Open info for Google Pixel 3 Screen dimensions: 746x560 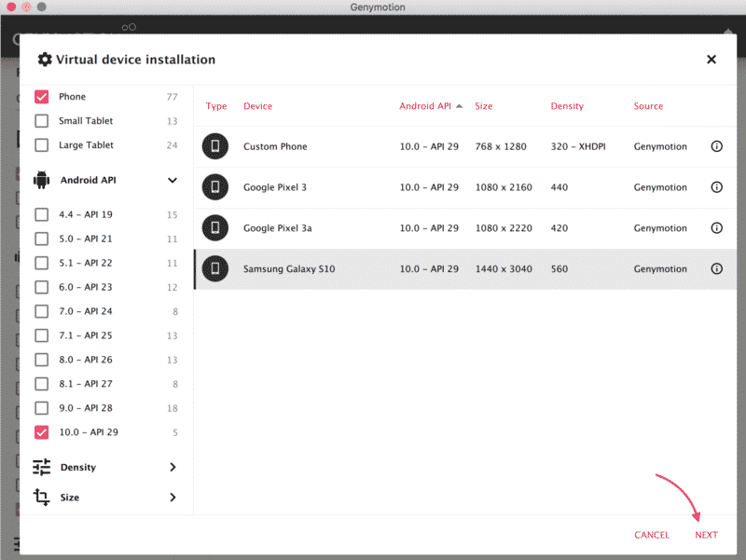tap(716, 187)
